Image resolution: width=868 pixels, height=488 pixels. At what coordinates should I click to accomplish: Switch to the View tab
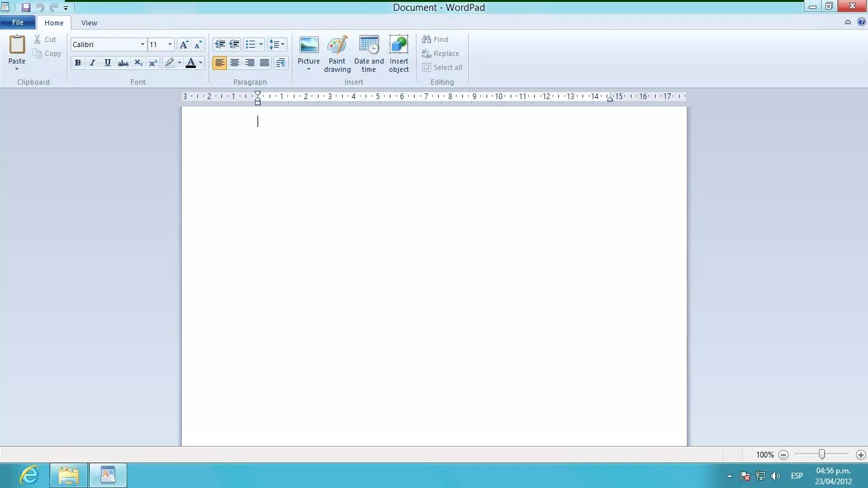coord(89,23)
